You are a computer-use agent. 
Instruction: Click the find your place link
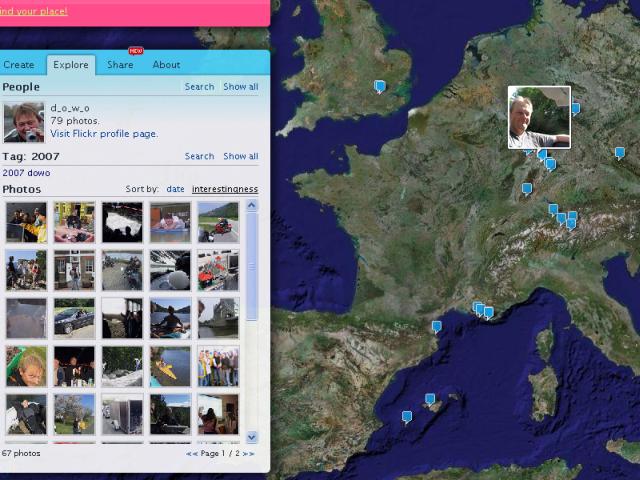33,11
